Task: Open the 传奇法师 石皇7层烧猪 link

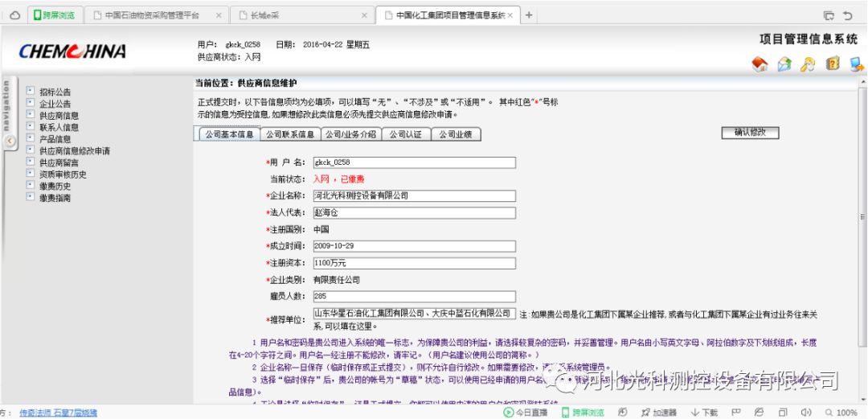Action: coord(58,413)
